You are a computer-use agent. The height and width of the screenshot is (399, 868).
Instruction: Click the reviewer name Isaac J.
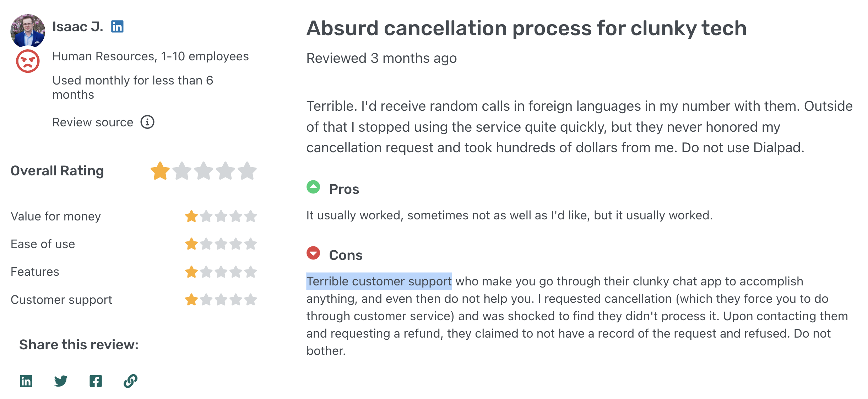[77, 27]
